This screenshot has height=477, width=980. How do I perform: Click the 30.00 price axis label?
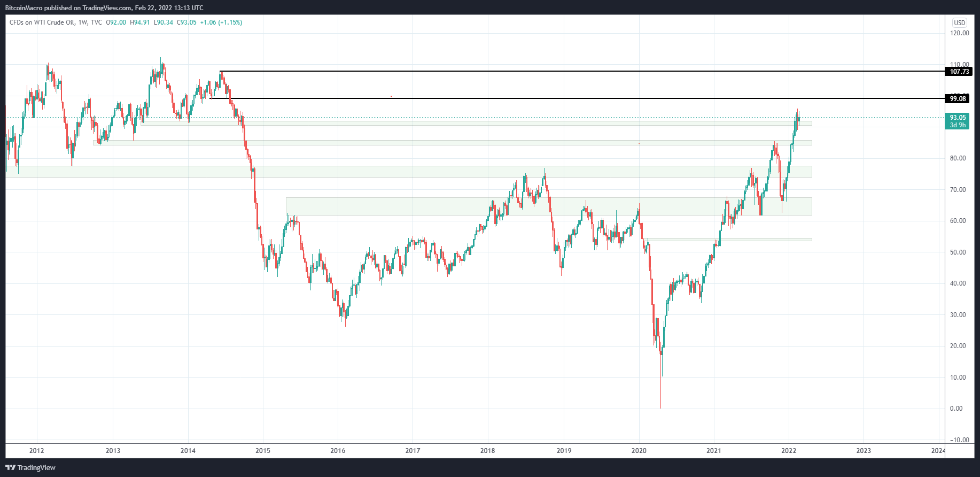pyautogui.click(x=958, y=315)
